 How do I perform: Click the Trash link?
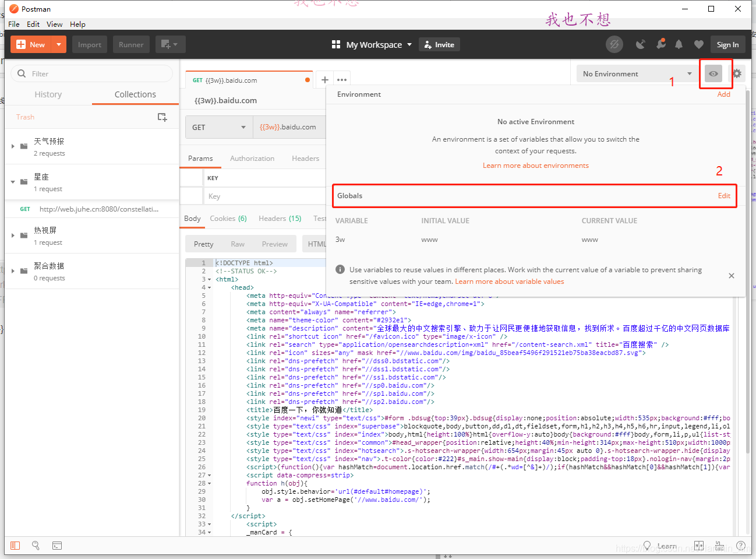click(x=25, y=117)
